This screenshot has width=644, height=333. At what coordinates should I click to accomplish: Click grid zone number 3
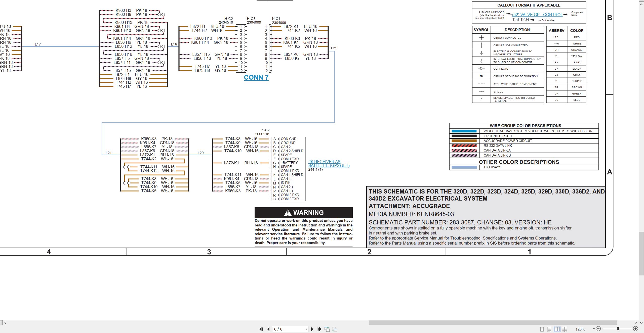coord(209,252)
